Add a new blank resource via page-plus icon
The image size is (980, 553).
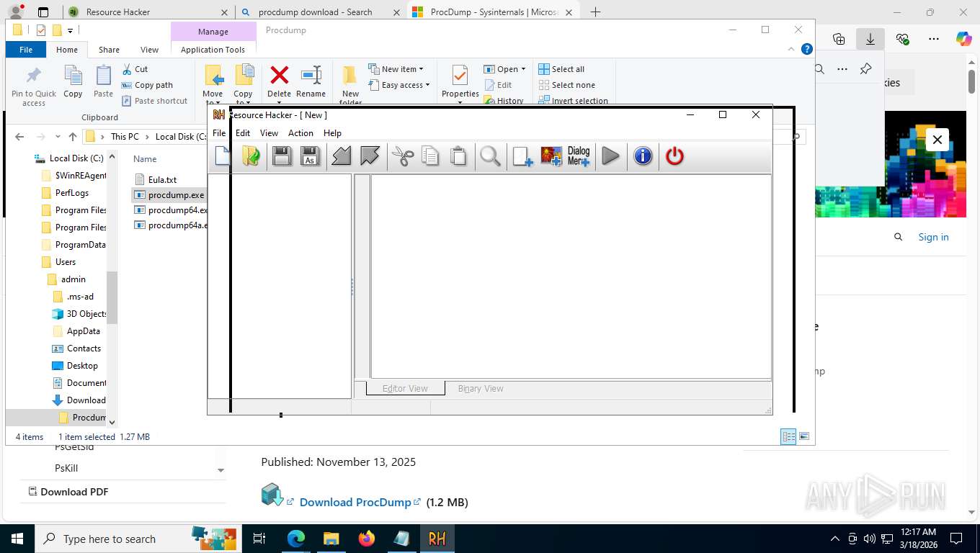click(522, 156)
